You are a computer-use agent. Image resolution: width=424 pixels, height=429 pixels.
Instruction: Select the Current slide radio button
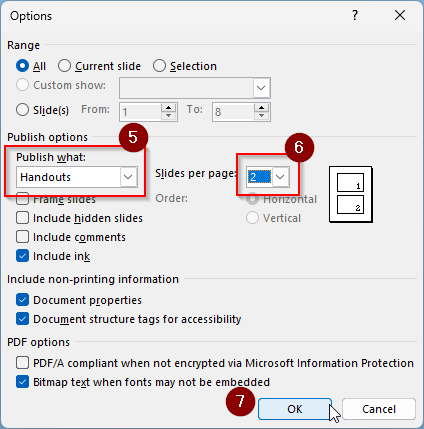coord(64,66)
